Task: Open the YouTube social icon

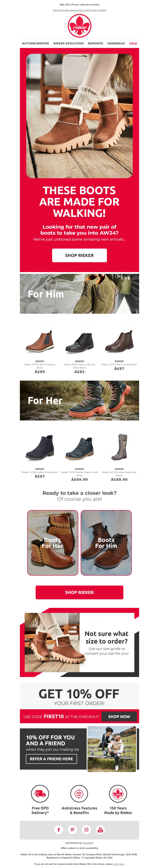Action: (100, 829)
